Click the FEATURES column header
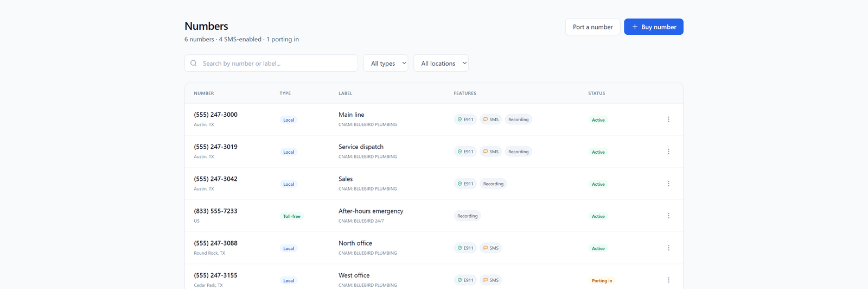The width and height of the screenshot is (868, 289). (465, 93)
